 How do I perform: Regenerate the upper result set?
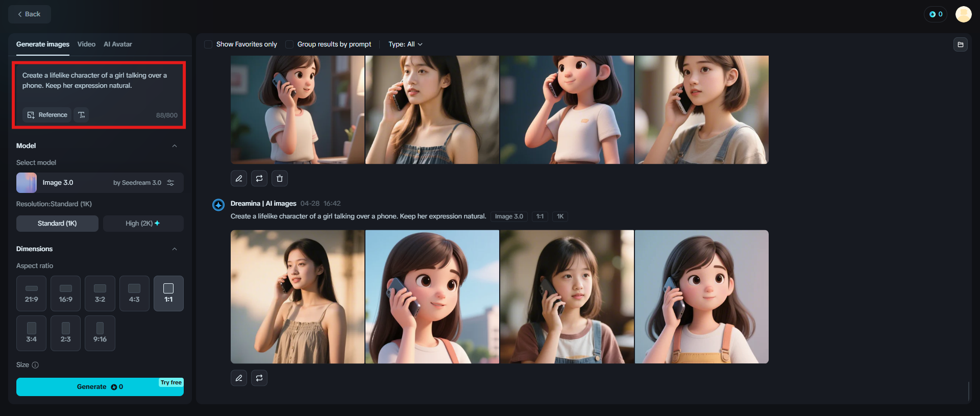[259, 179]
